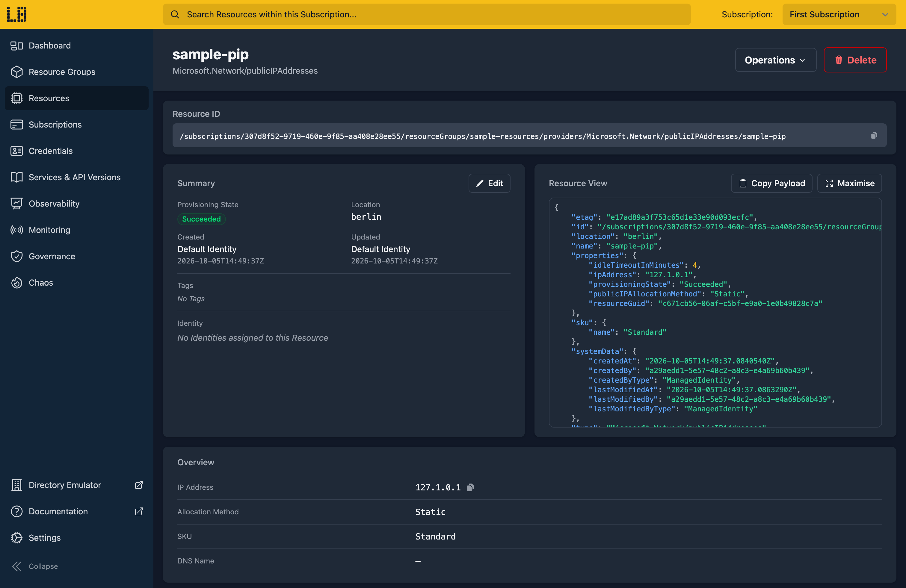Click the Subscriptions card icon

(x=17, y=124)
